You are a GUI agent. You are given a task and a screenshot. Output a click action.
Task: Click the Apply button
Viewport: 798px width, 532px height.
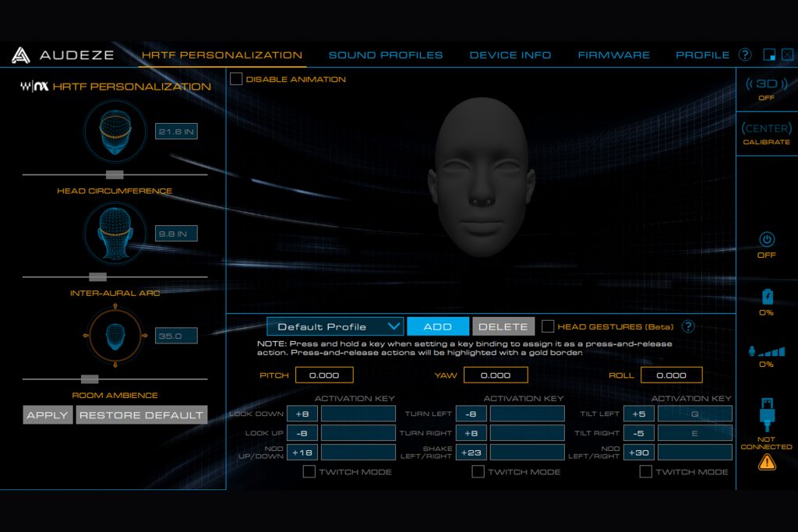[48, 415]
